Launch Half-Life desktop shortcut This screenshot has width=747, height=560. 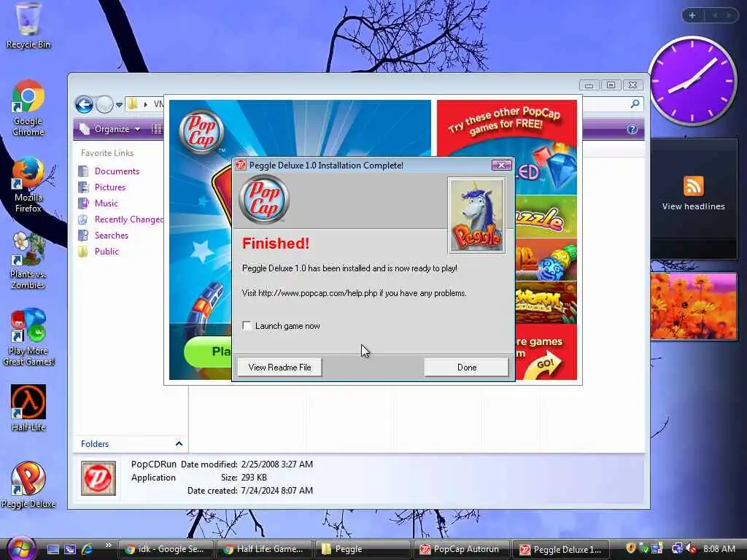(28, 408)
